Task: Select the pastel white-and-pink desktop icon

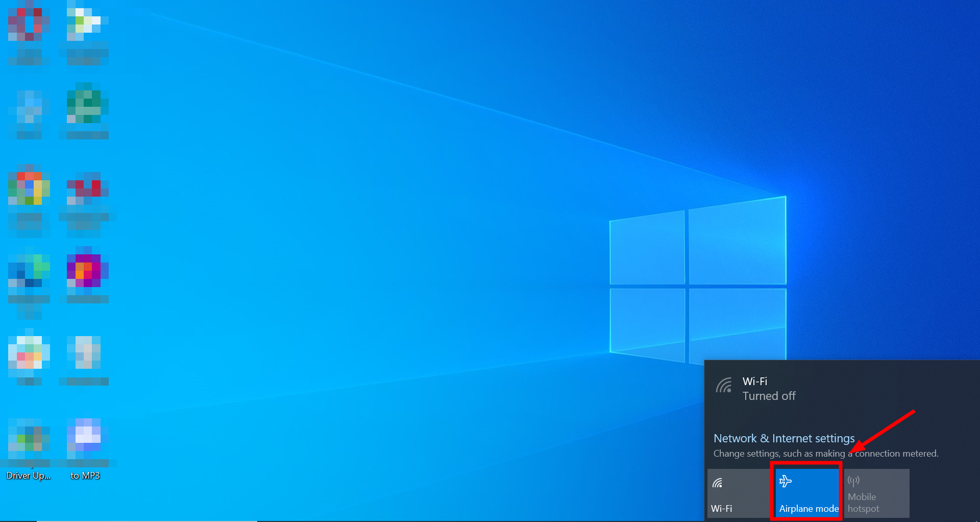Action: pos(29,353)
